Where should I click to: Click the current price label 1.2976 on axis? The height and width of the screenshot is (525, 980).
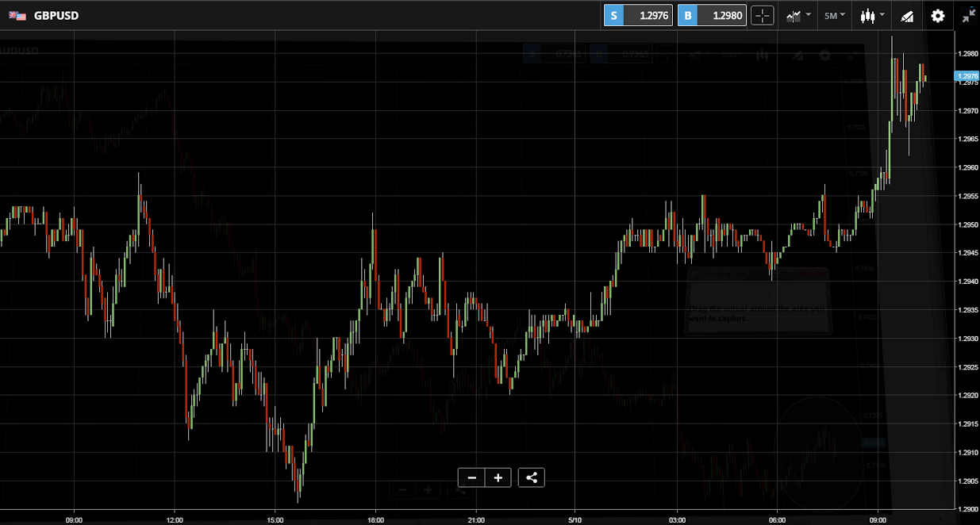point(967,76)
